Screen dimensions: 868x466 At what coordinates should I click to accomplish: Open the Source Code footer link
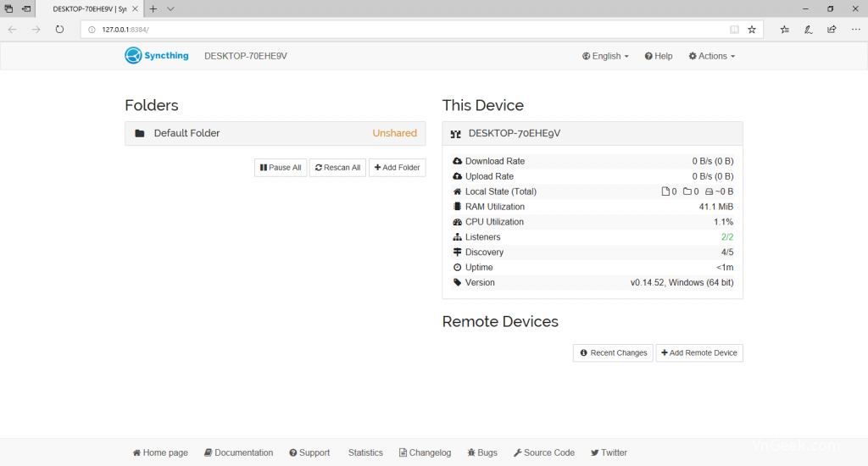point(544,452)
